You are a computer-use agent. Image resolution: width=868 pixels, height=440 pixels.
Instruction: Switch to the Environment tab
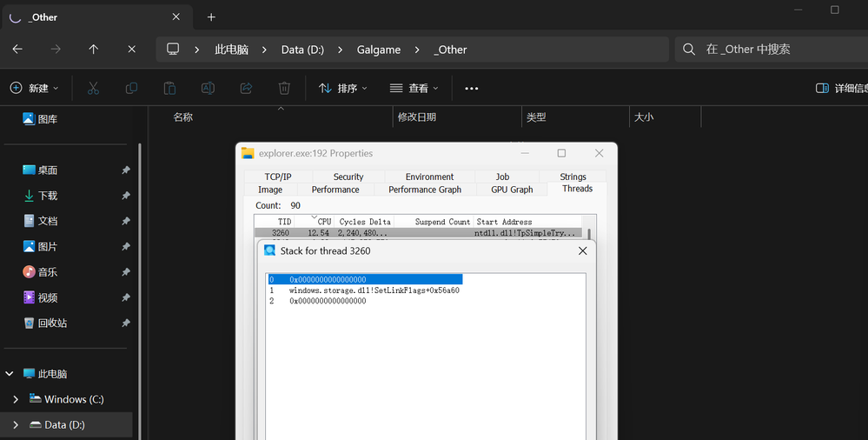pyautogui.click(x=429, y=177)
